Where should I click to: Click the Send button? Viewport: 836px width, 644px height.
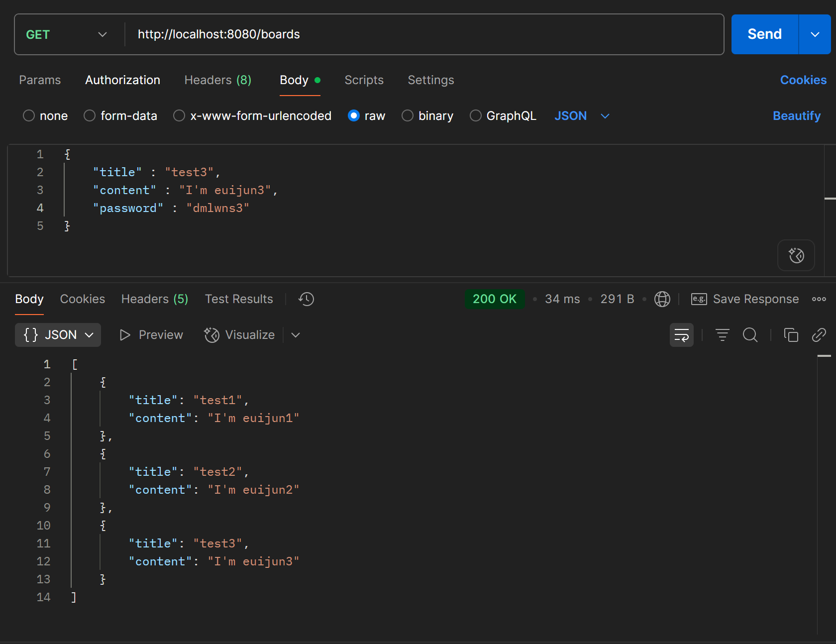[x=765, y=34]
